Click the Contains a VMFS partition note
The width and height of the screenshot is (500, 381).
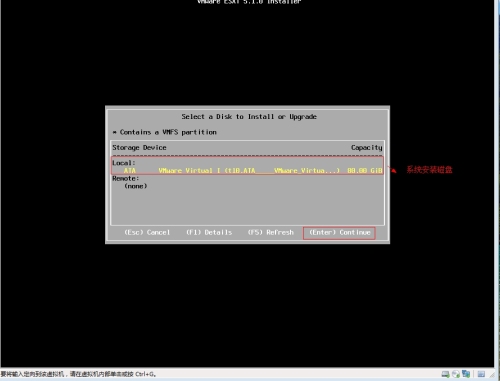pos(165,132)
